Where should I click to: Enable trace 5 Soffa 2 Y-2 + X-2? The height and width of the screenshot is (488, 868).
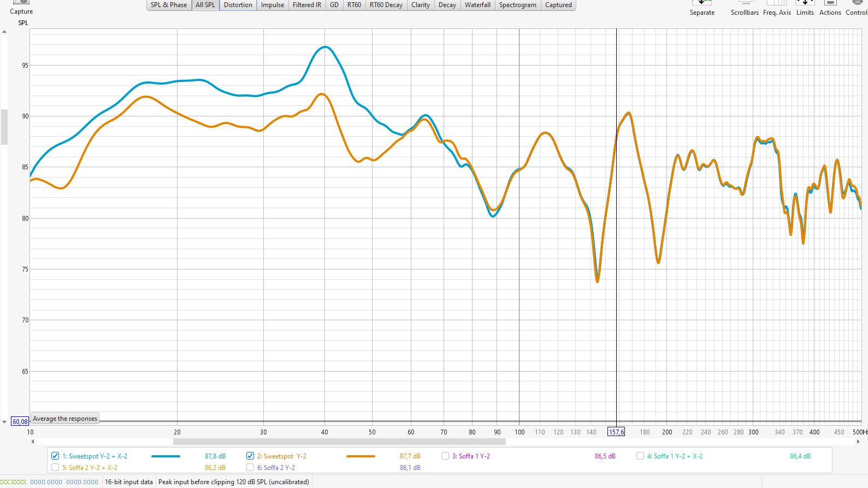55,467
